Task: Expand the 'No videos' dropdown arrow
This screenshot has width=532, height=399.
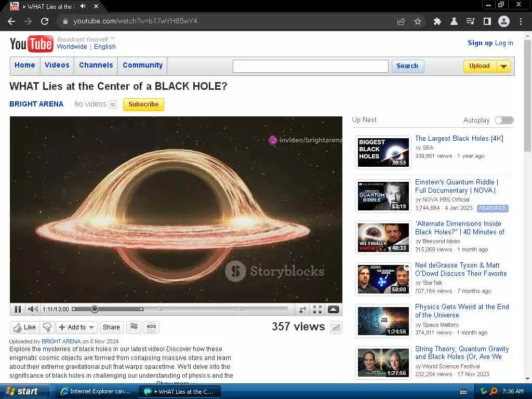Action: [x=113, y=104]
